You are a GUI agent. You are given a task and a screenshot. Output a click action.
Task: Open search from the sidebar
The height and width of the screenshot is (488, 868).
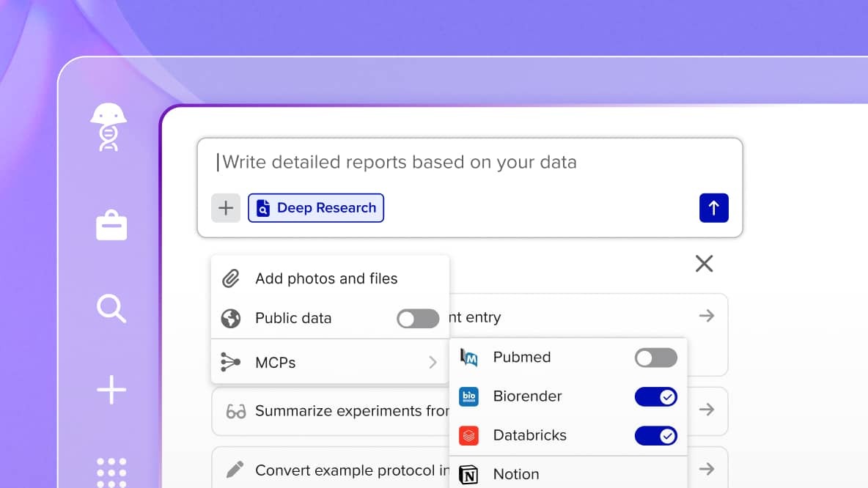tap(110, 308)
